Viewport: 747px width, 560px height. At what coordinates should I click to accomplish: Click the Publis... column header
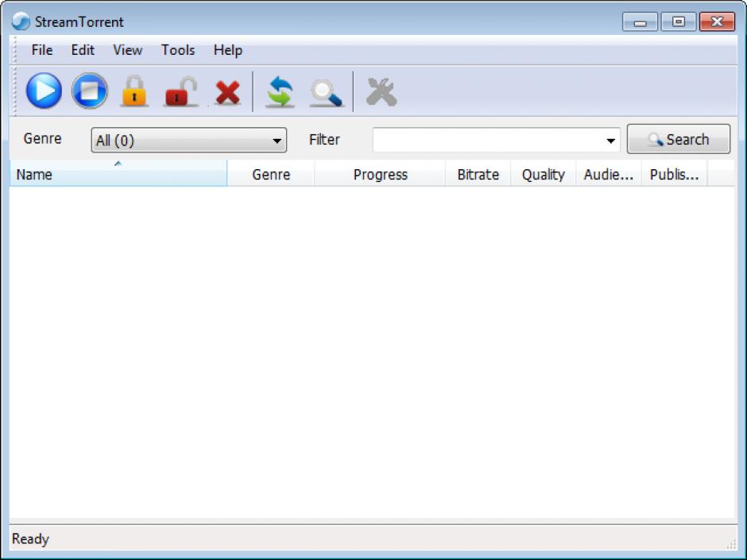(675, 174)
